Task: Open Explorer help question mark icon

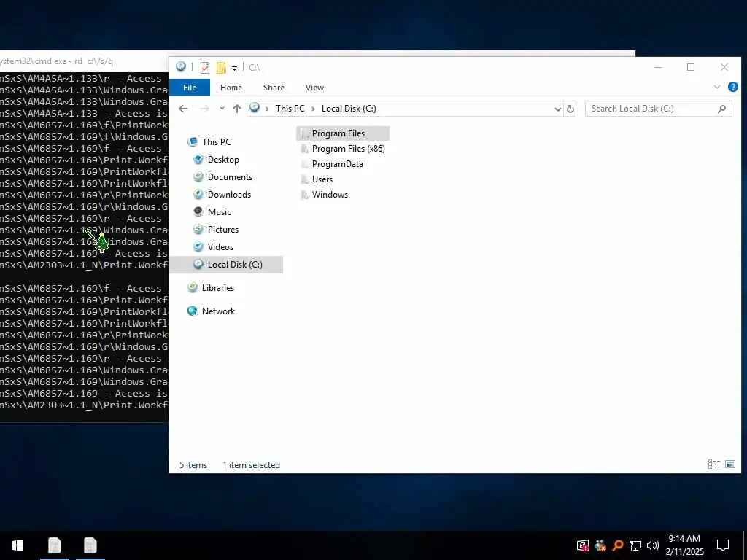Action: (732, 87)
